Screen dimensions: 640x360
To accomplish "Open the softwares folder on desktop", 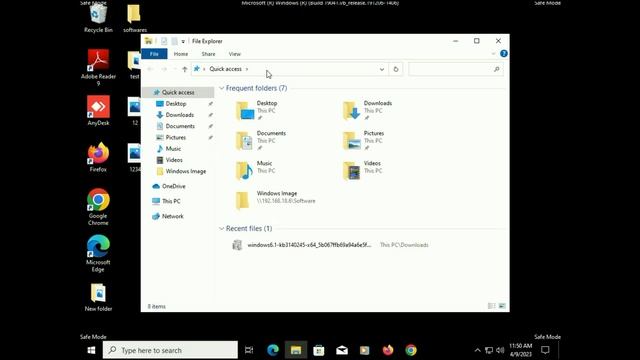I will pos(135,18).
